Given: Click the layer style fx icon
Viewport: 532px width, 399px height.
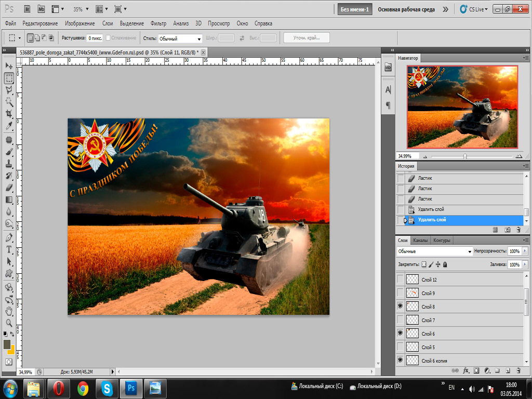Looking at the screenshot, I should click(x=466, y=371).
